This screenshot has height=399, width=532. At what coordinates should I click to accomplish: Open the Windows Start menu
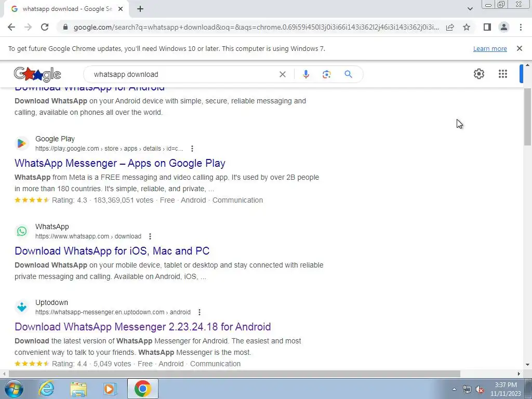[14, 389]
